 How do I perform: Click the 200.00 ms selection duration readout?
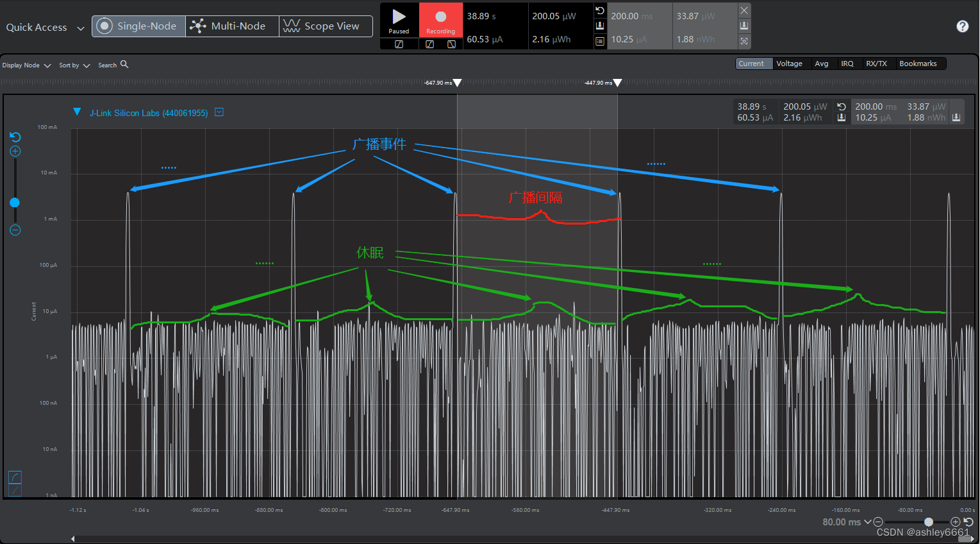[632, 16]
